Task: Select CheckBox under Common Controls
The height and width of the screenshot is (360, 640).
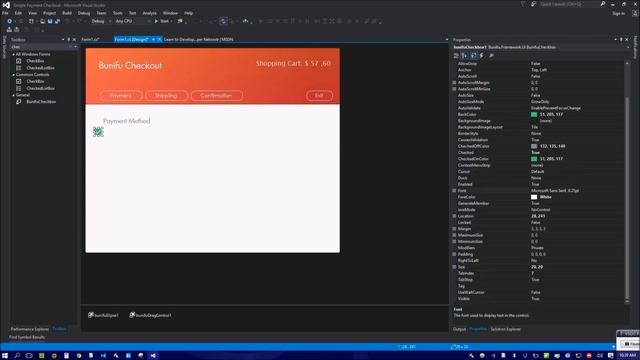Action: click(x=35, y=81)
